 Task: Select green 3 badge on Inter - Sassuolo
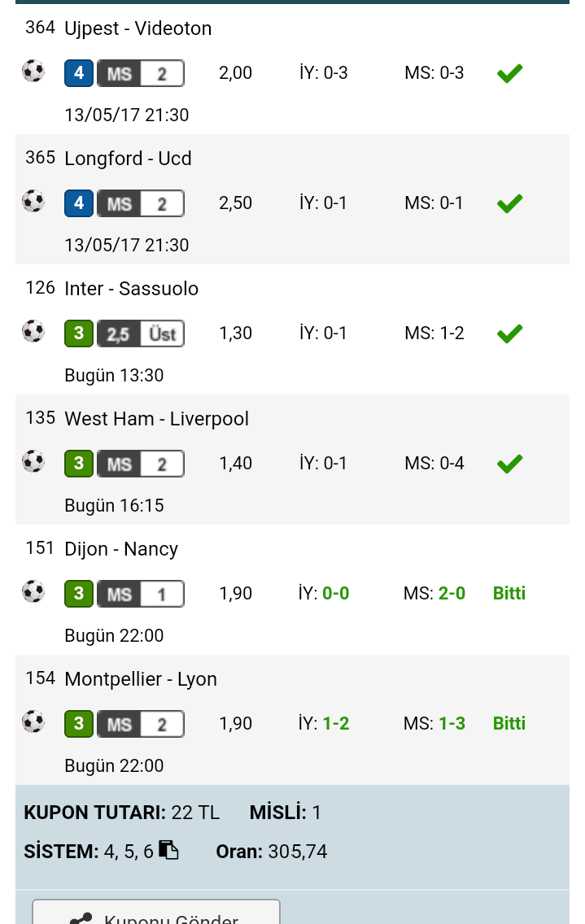click(x=79, y=333)
